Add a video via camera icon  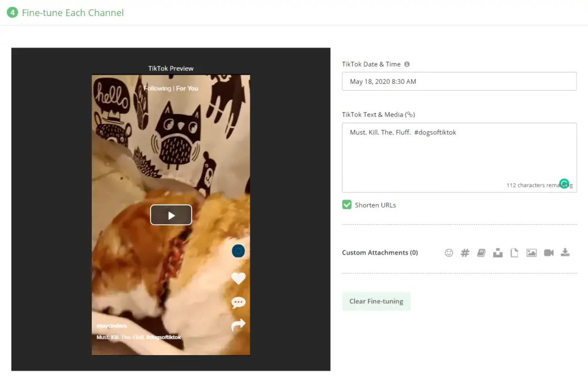coord(548,253)
